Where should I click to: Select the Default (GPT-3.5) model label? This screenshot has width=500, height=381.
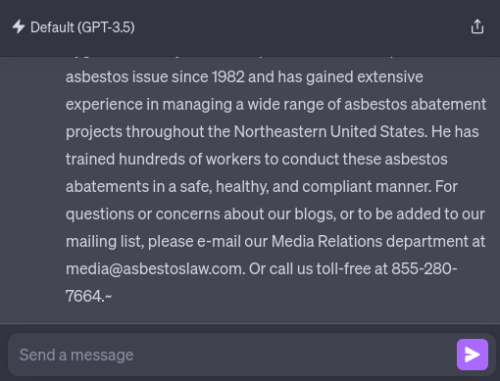[82, 27]
